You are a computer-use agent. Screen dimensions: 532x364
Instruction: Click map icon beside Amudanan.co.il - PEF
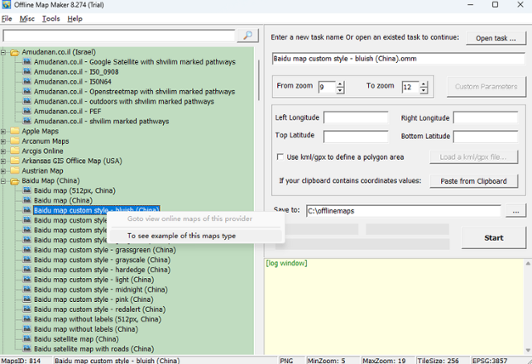click(27, 111)
